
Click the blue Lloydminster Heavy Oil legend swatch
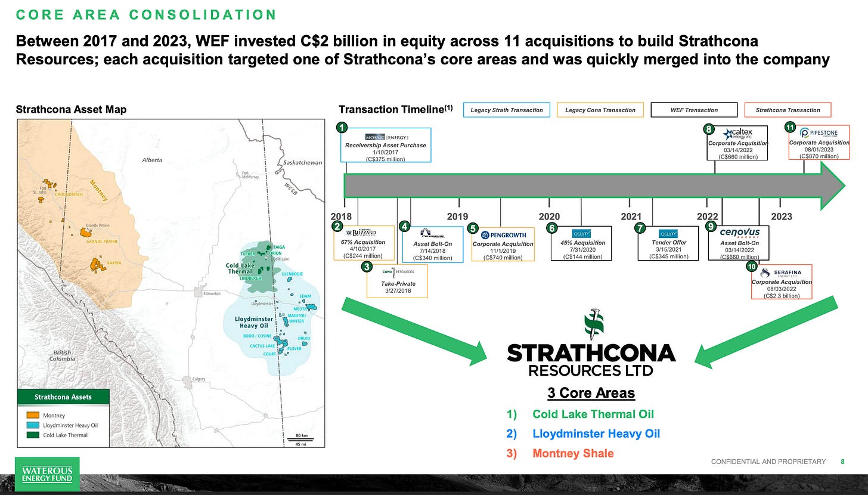coord(33,425)
